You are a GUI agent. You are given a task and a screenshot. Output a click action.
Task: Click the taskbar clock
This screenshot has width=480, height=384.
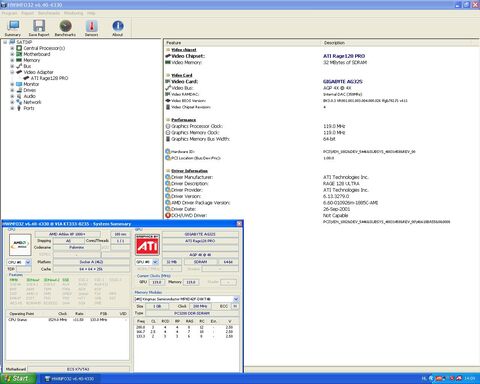pos(470,379)
